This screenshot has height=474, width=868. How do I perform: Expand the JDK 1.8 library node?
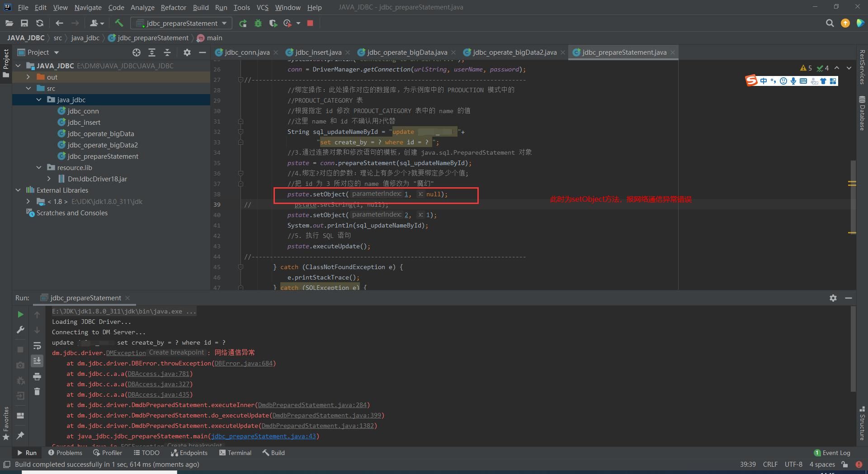(28, 202)
